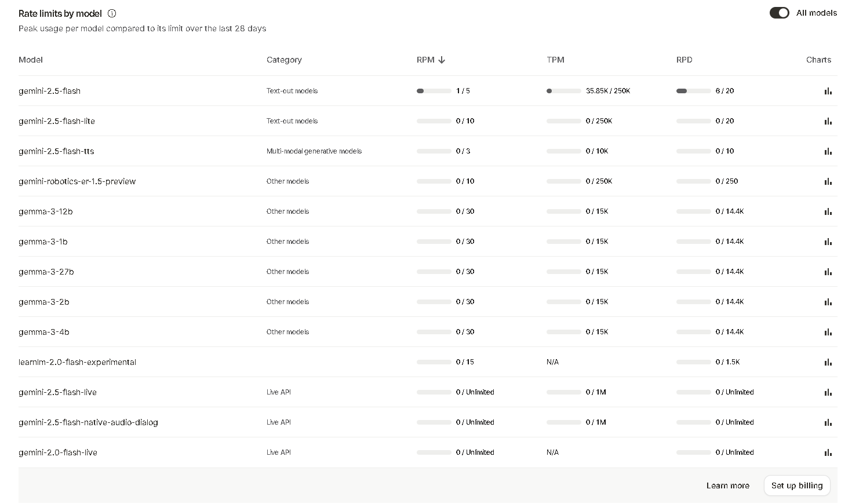852x504 pixels.
Task: Select gemini-2.0-flash-live model name
Action: click(58, 452)
